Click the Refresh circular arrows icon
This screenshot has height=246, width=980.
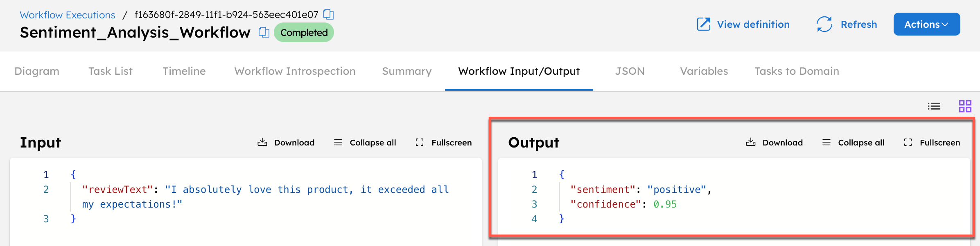click(824, 24)
